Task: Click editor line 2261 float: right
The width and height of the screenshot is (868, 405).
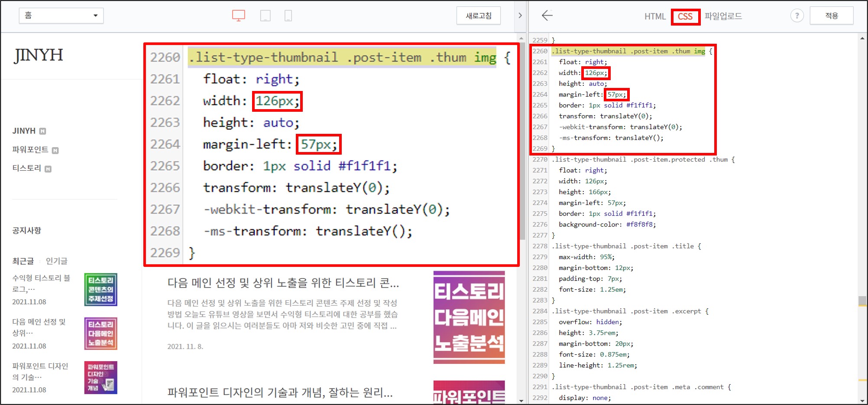Action: point(583,62)
